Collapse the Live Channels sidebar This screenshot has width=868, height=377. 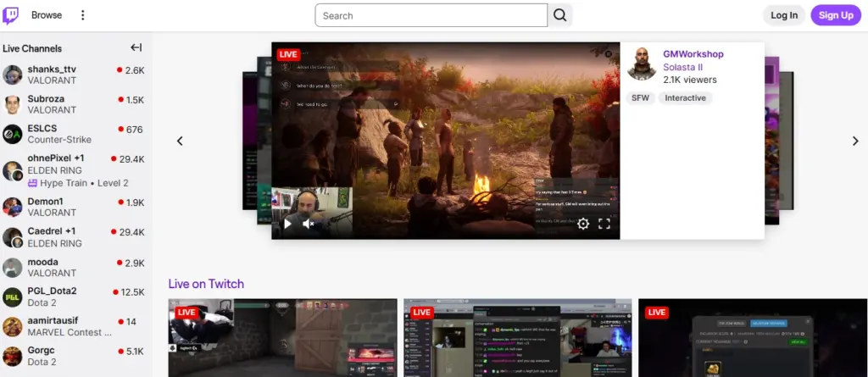click(136, 47)
